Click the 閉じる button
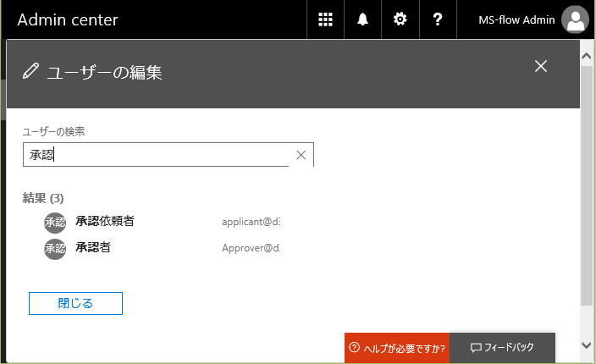596x364 pixels. [75, 303]
